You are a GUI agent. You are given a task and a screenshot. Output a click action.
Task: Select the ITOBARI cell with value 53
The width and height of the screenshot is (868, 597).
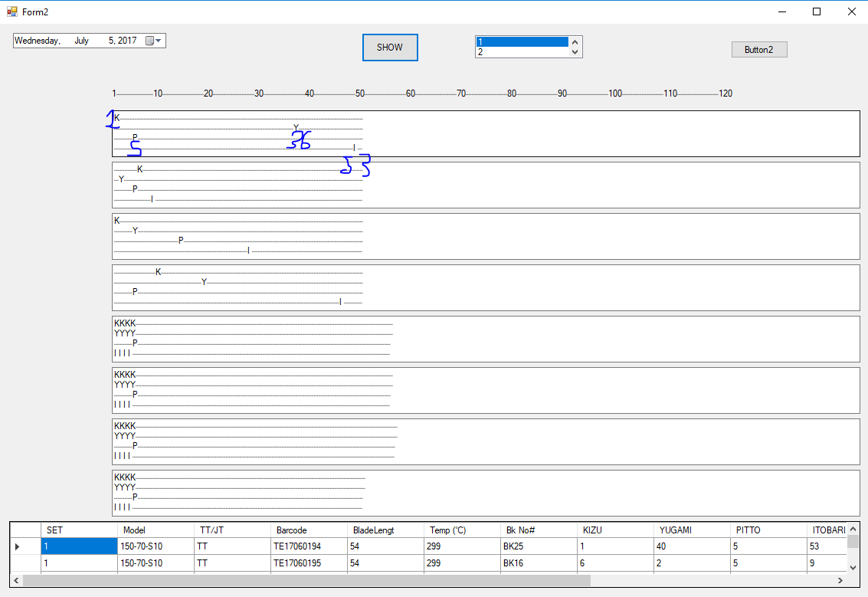point(827,546)
